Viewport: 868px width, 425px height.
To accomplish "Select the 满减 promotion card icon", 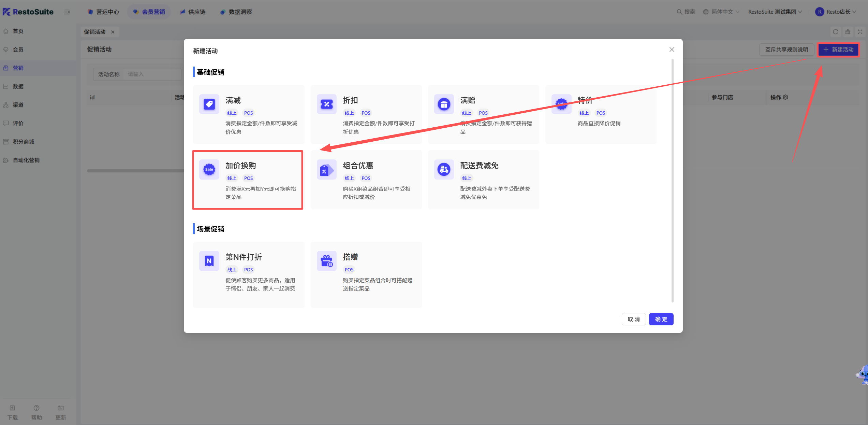I will tap(209, 104).
